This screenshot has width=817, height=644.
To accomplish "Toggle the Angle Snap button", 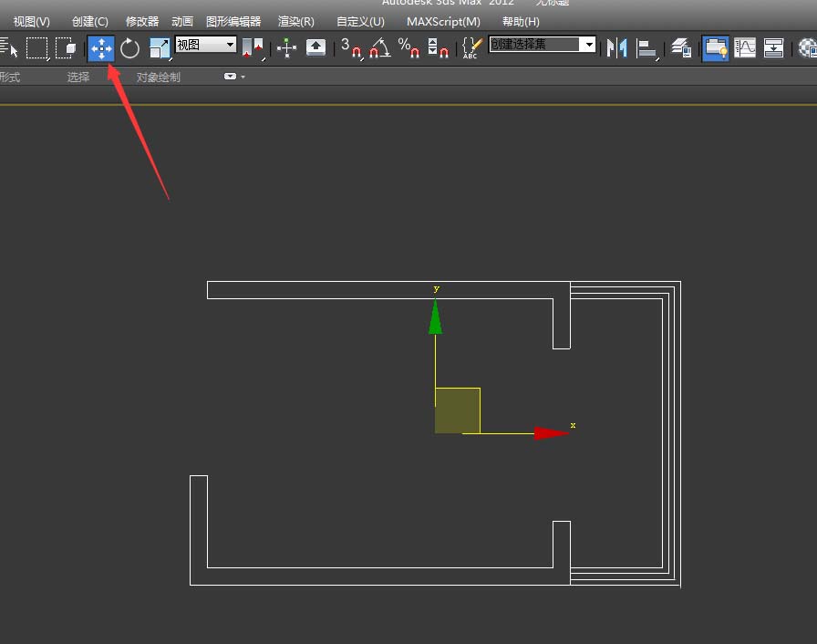I will click(x=380, y=48).
